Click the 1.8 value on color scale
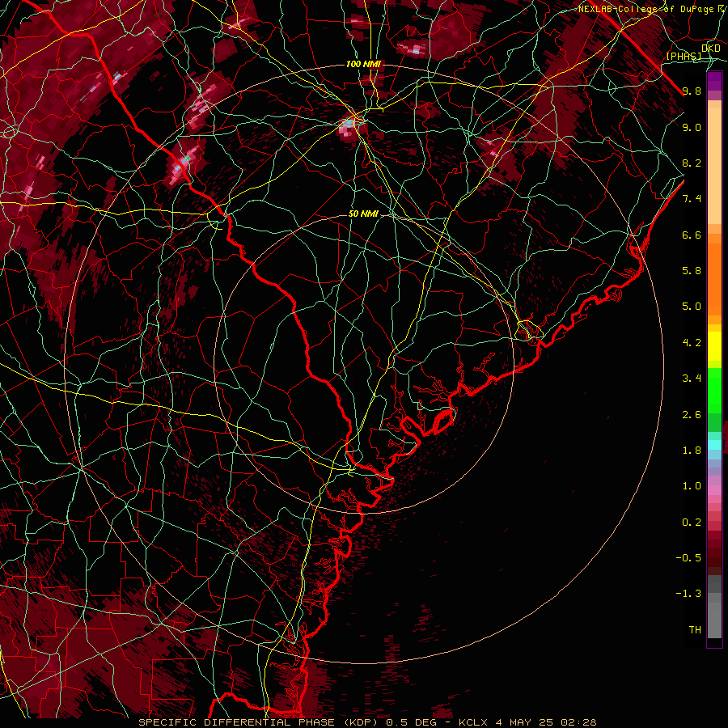This screenshot has height=728, width=728. [692, 451]
